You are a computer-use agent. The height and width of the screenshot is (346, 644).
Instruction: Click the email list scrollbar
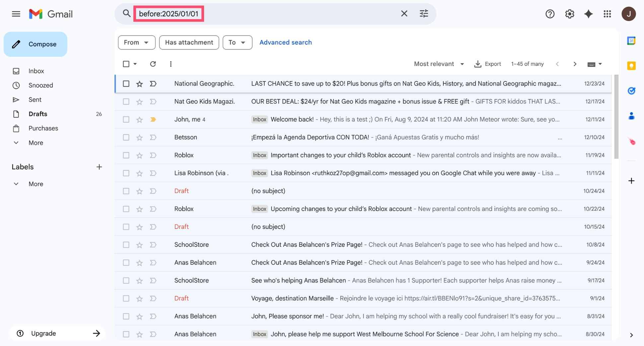click(616, 117)
